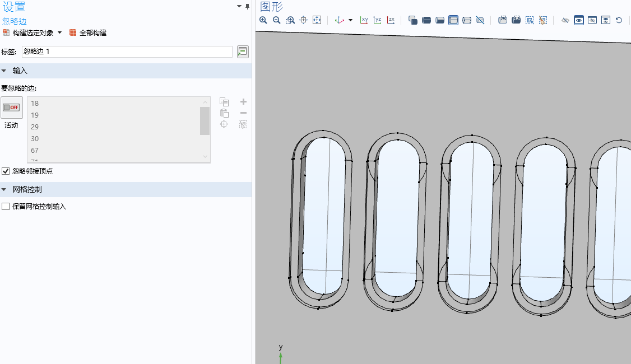This screenshot has width=631, height=364.
Task: Click the wireframe cylinder rendering icon
Action: tap(467, 20)
